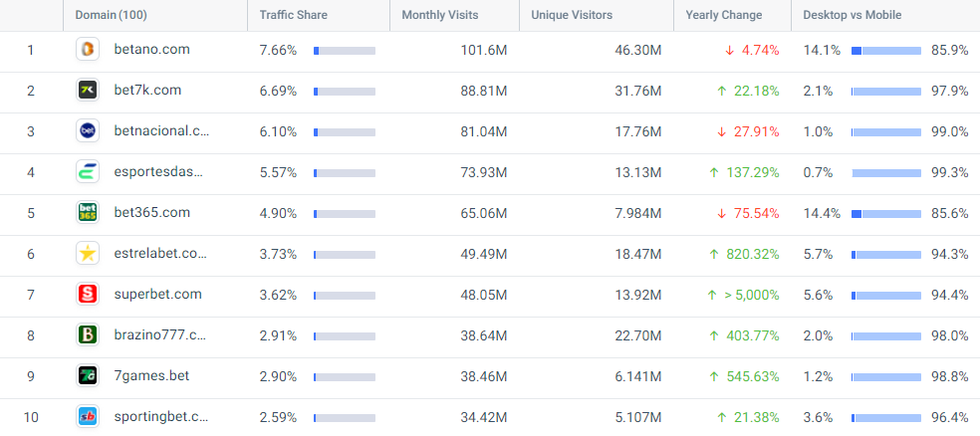Open the superbet.com domain link
Screen dimensions: 980x436
click(157, 295)
